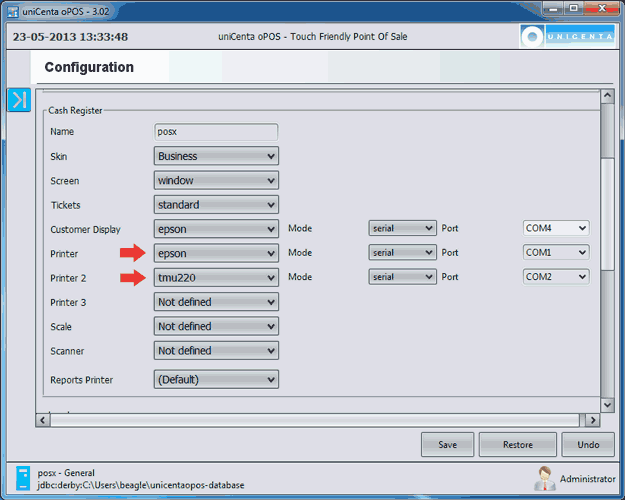Collapse the side menu arrow icon
The image size is (625, 500).
tap(19, 100)
